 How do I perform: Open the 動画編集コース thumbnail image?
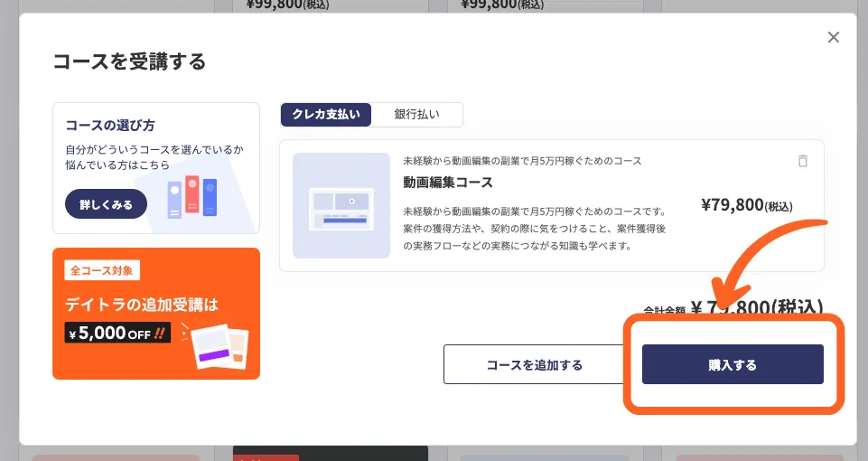(x=341, y=205)
